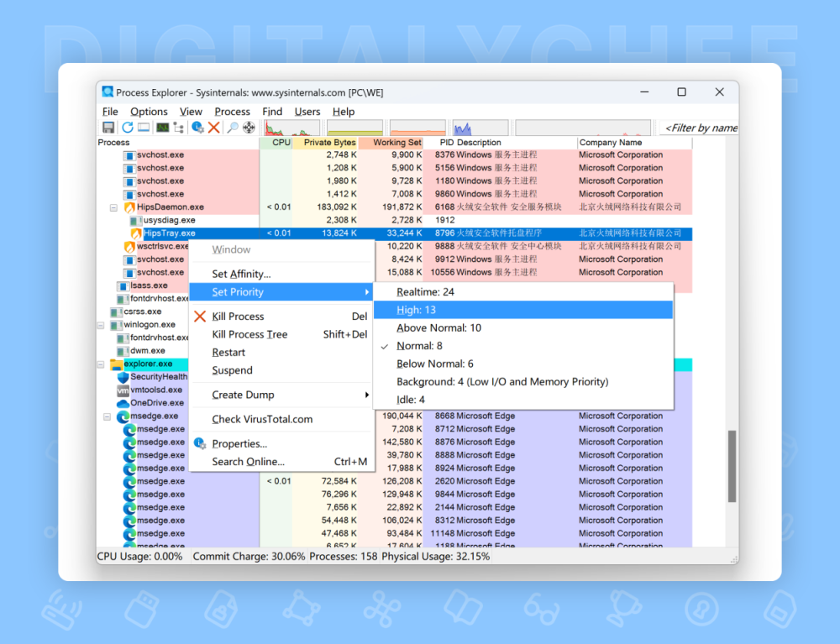Viewport: 840px width, 644px height.
Task: Collapse the explorer.exe tree node
Action: [x=101, y=364]
